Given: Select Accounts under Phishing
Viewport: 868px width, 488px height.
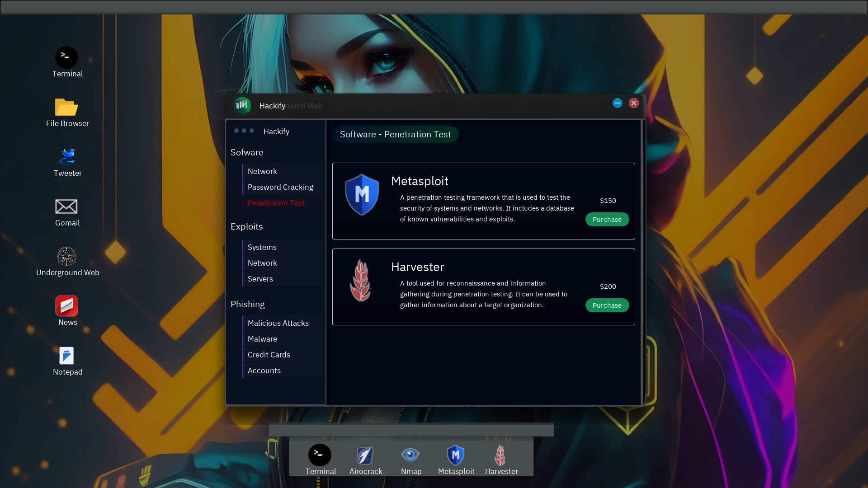Looking at the screenshot, I should [264, 371].
